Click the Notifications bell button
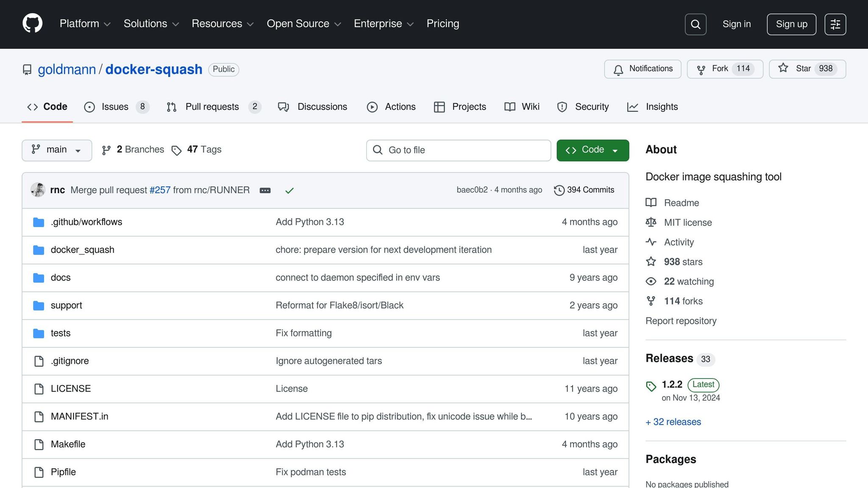 643,69
